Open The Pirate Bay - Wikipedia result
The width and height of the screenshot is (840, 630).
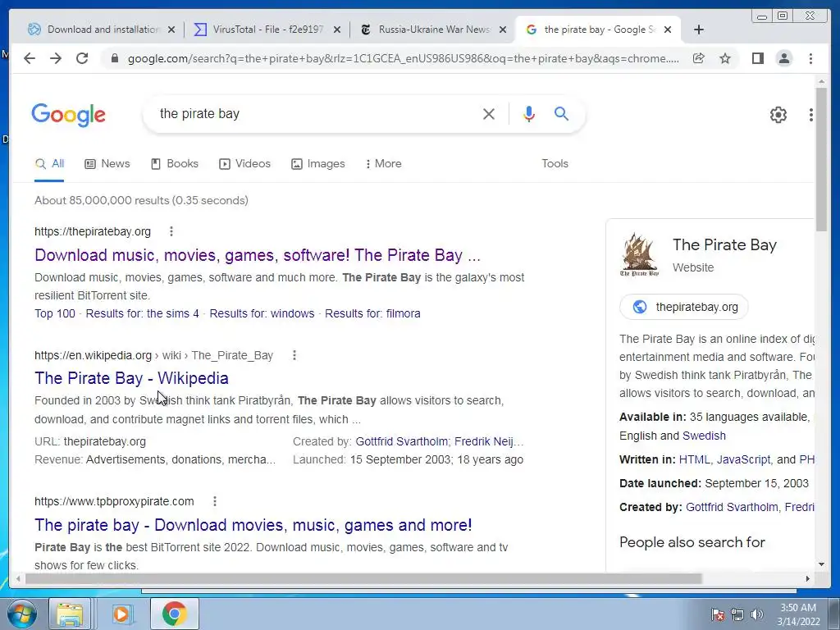132,378
